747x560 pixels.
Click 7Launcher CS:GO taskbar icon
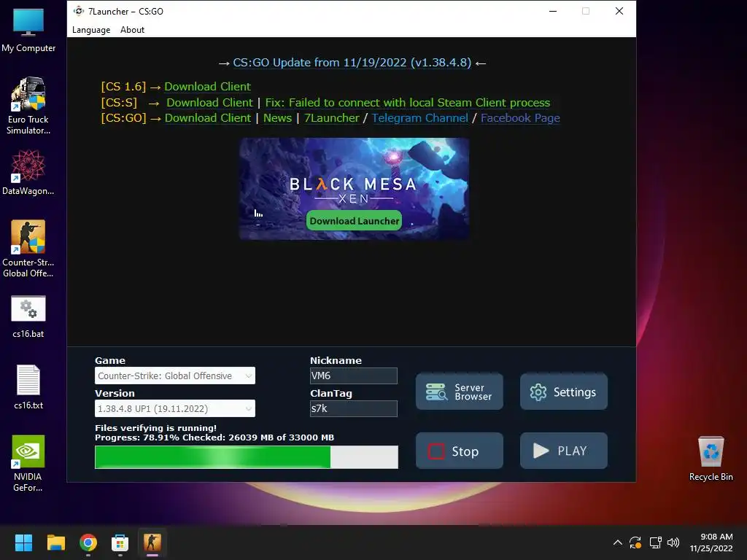(152, 542)
